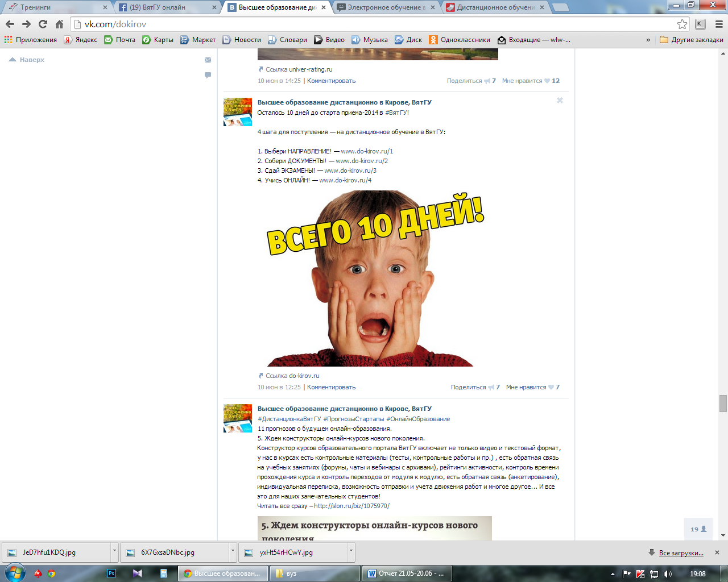Click the envelope messages icon in the left panel
The width and height of the screenshot is (728, 582).
208,60
